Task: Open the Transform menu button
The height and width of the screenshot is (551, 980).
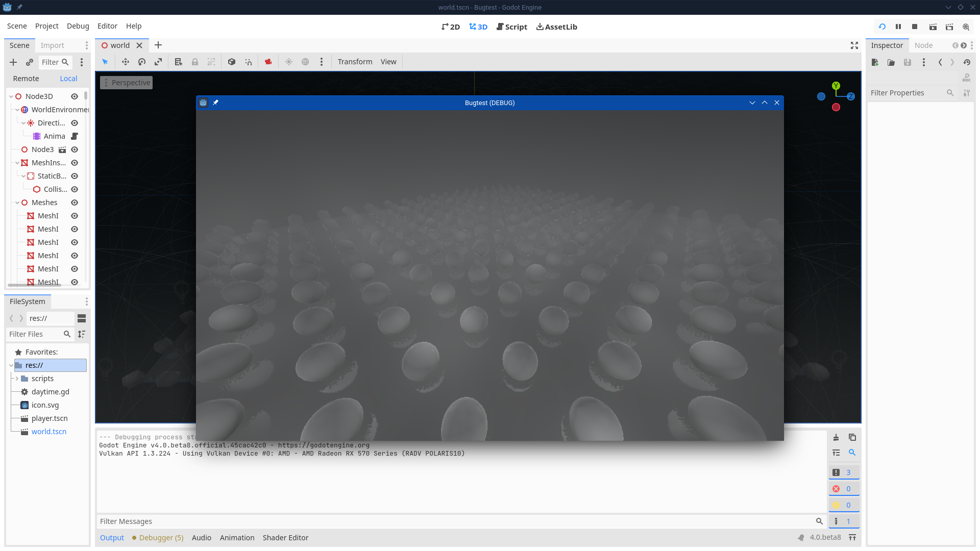Action: point(355,62)
